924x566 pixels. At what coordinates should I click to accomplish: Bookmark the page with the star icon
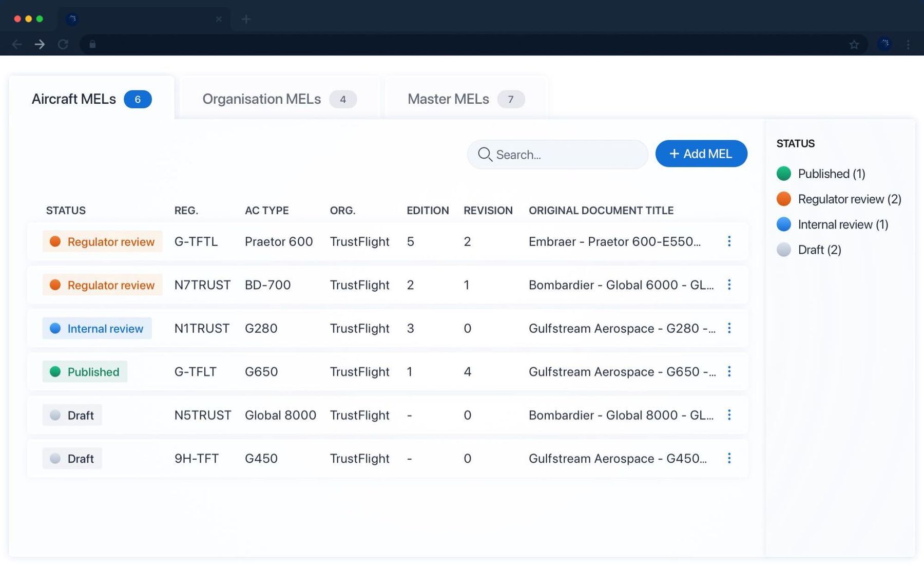pos(854,45)
